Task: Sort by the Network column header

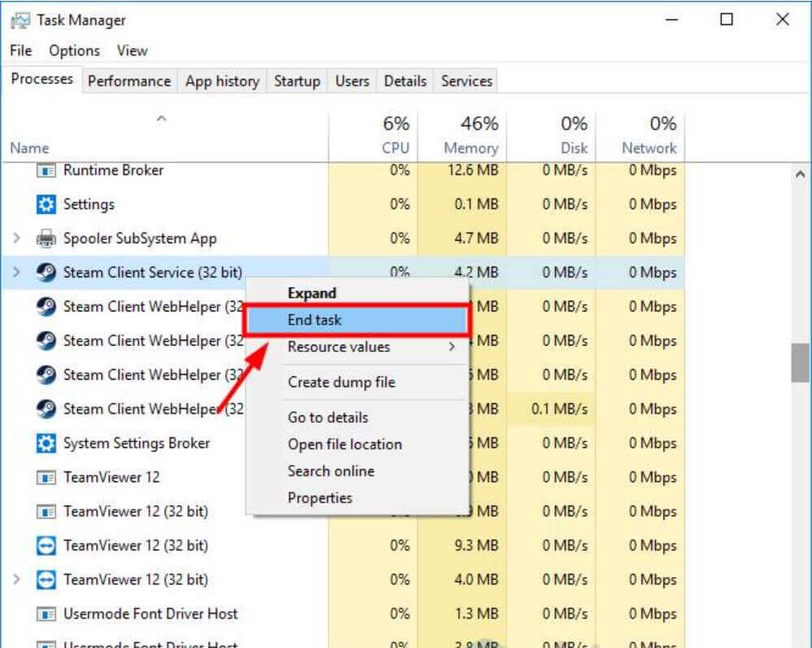Action: 640,136
